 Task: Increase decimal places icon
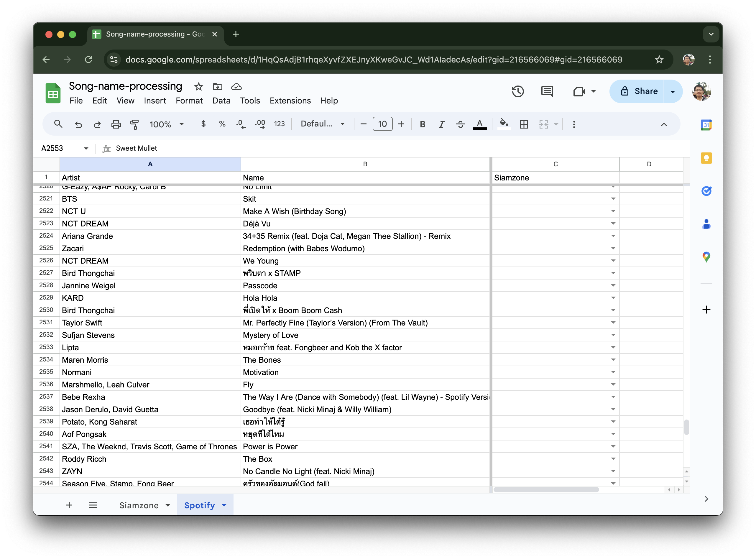point(260,124)
